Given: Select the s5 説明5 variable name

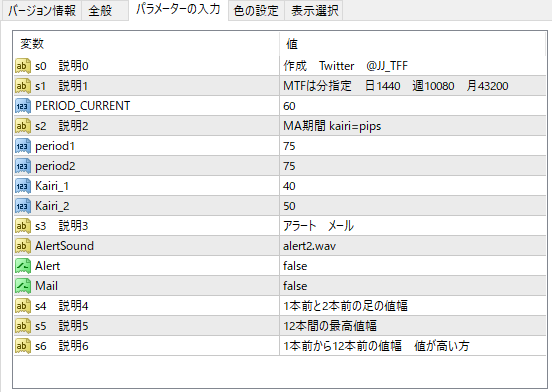Looking at the screenshot, I should click(x=62, y=326).
